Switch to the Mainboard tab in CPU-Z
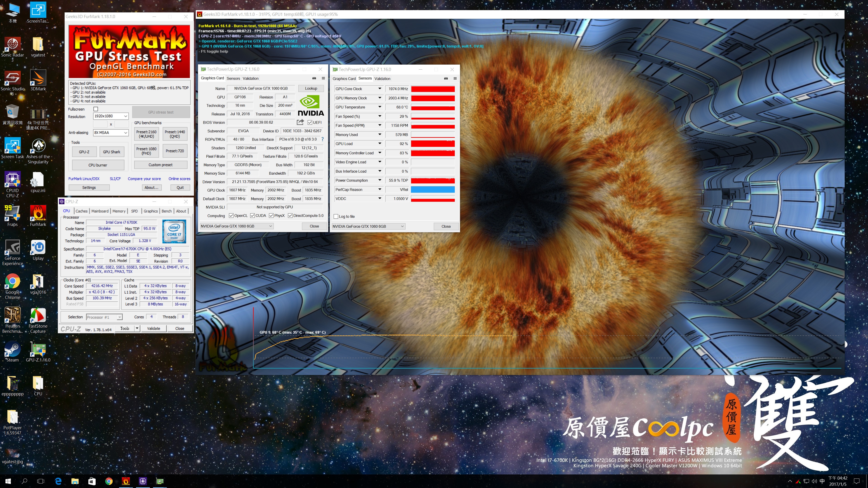Screen dimensions: 868x488 (x=100, y=211)
